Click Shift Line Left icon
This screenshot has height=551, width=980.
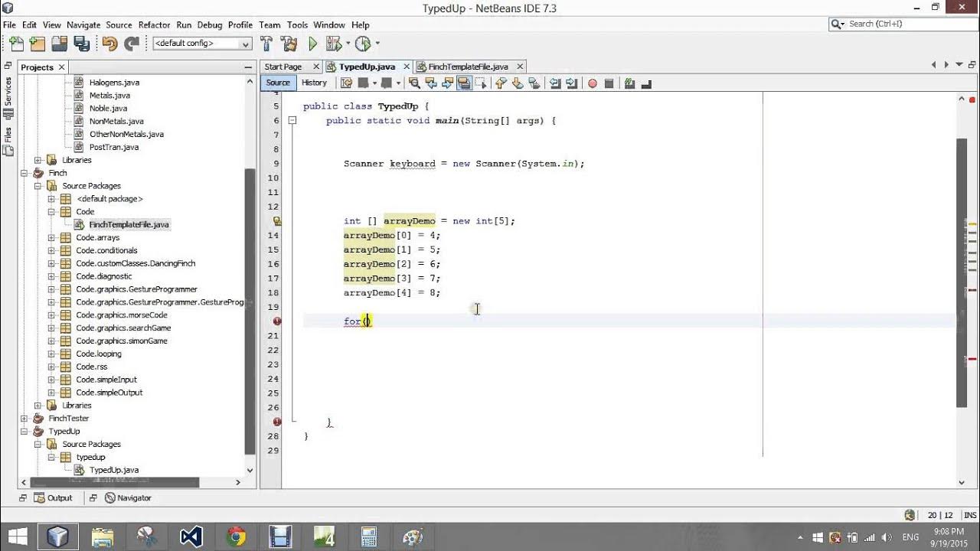click(x=555, y=83)
